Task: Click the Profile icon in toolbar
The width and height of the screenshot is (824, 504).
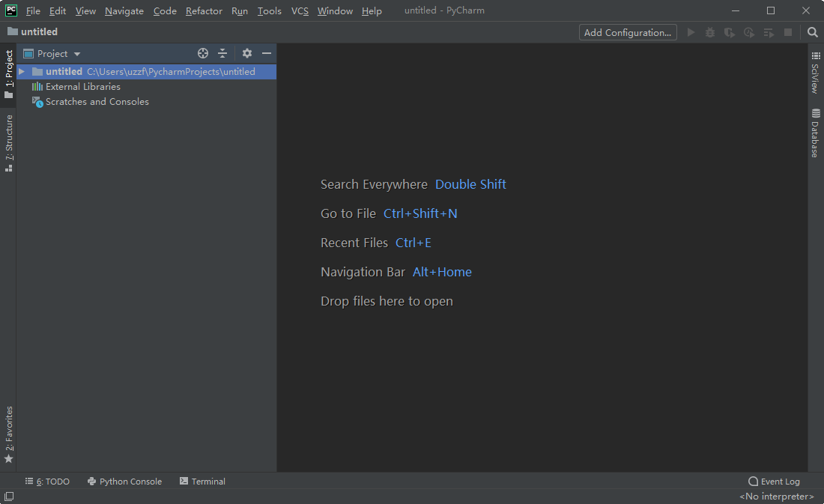Action: click(x=749, y=33)
